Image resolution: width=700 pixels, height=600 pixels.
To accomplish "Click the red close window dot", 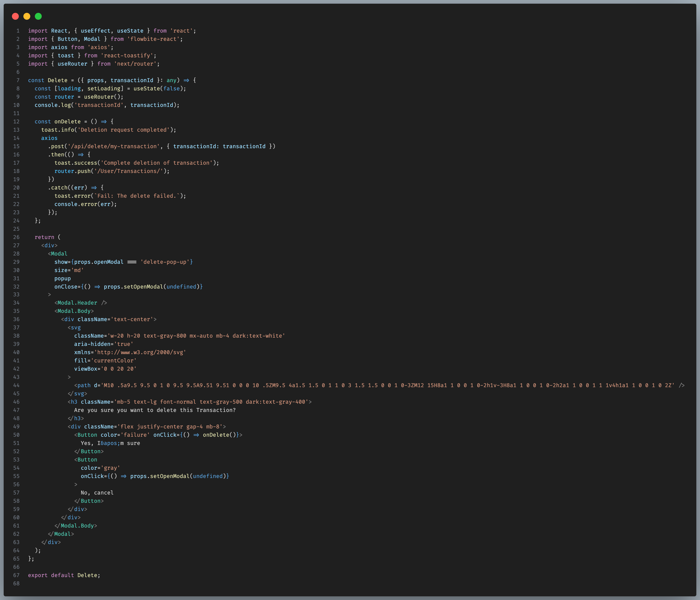I will click(x=15, y=16).
